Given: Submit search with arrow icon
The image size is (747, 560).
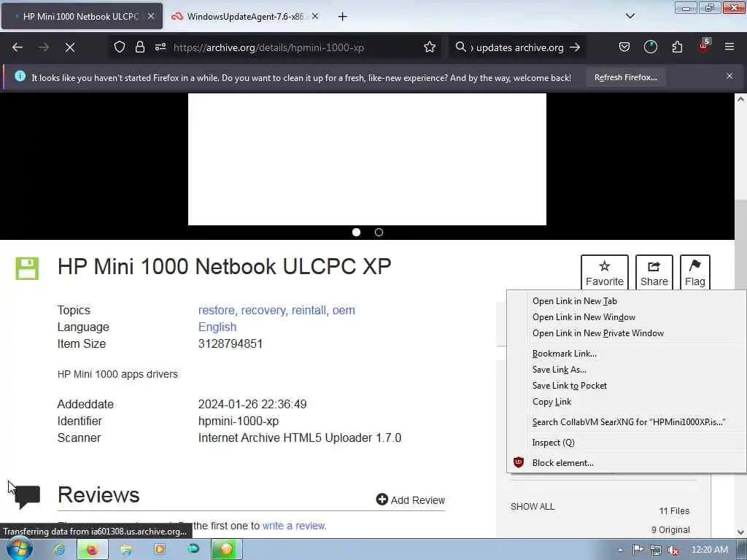Looking at the screenshot, I should pos(576,47).
